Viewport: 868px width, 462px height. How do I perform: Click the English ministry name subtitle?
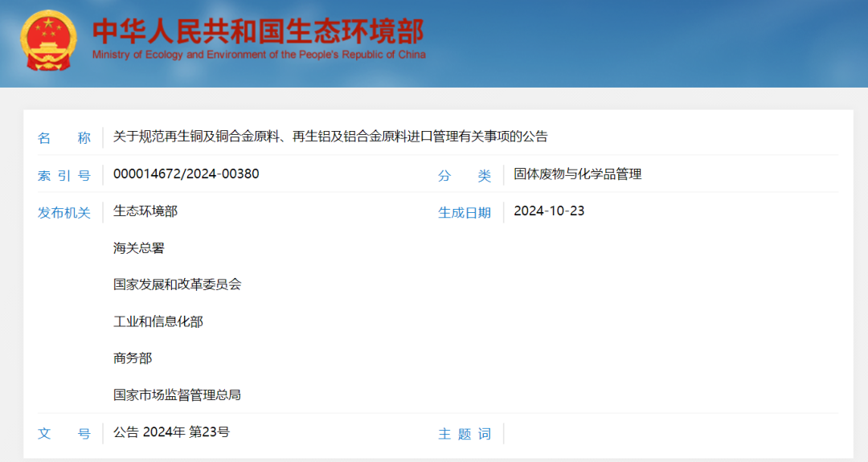[x=259, y=55]
